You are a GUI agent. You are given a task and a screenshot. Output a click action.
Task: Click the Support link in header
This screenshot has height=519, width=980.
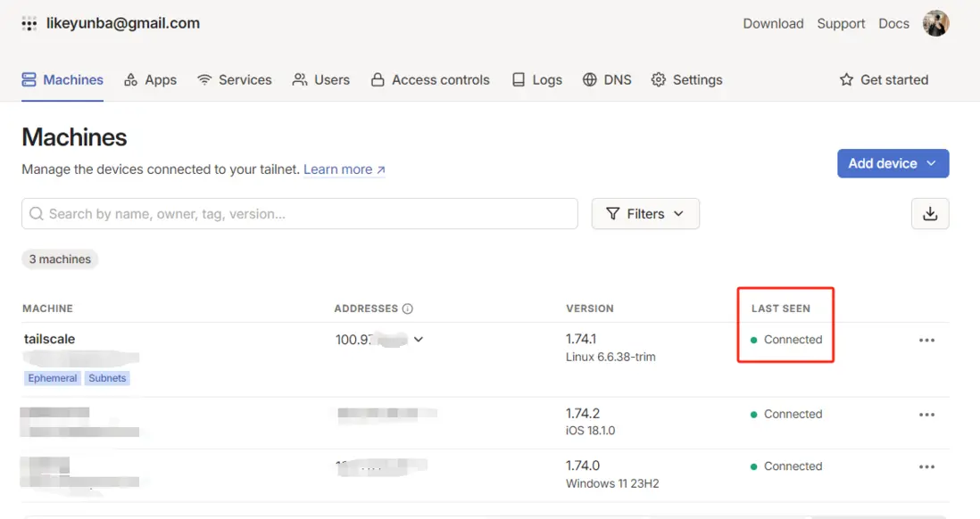[841, 24]
